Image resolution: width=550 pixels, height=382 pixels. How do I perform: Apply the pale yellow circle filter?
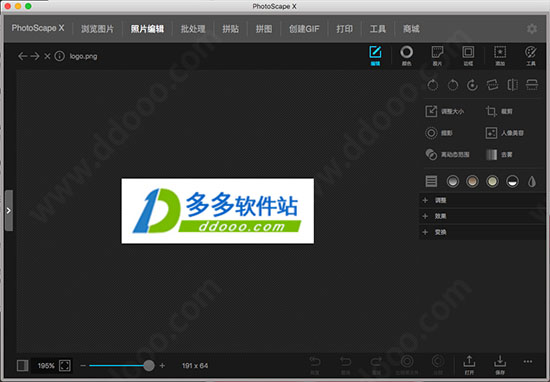coord(492,181)
